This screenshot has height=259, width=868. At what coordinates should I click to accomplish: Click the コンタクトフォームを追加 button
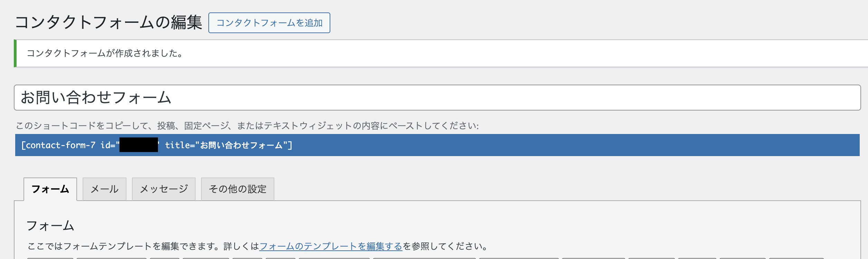coord(269,23)
